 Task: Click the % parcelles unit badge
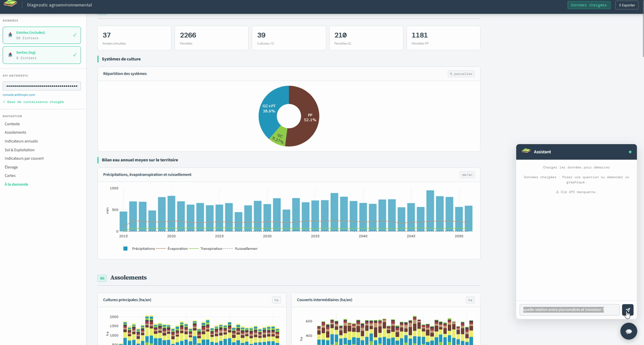click(461, 74)
